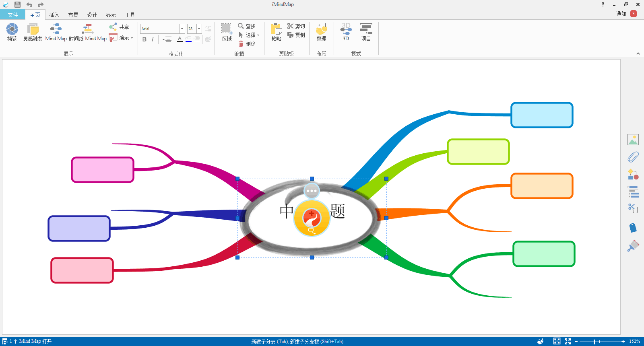The height and width of the screenshot is (346, 644).
Task: Collapse the ribbon with the chevron
Action: coord(638,54)
